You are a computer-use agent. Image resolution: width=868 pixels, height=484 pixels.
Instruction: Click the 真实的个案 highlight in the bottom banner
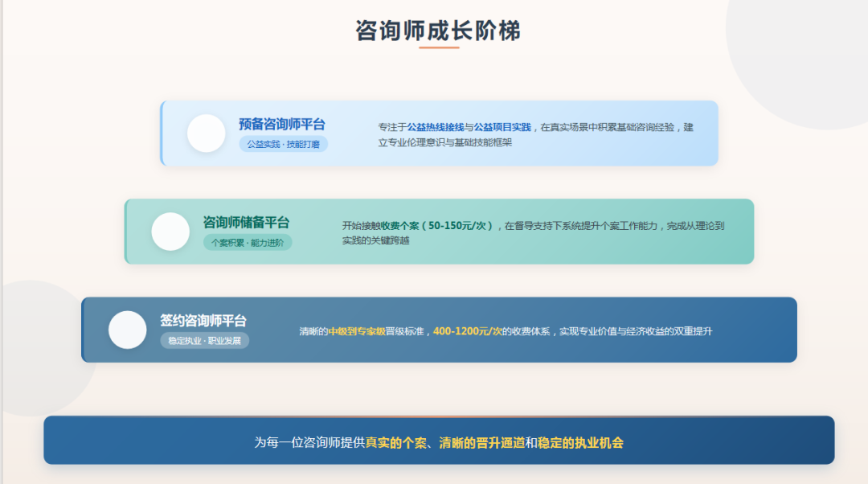pyautogui.click(x=395, y=442)
